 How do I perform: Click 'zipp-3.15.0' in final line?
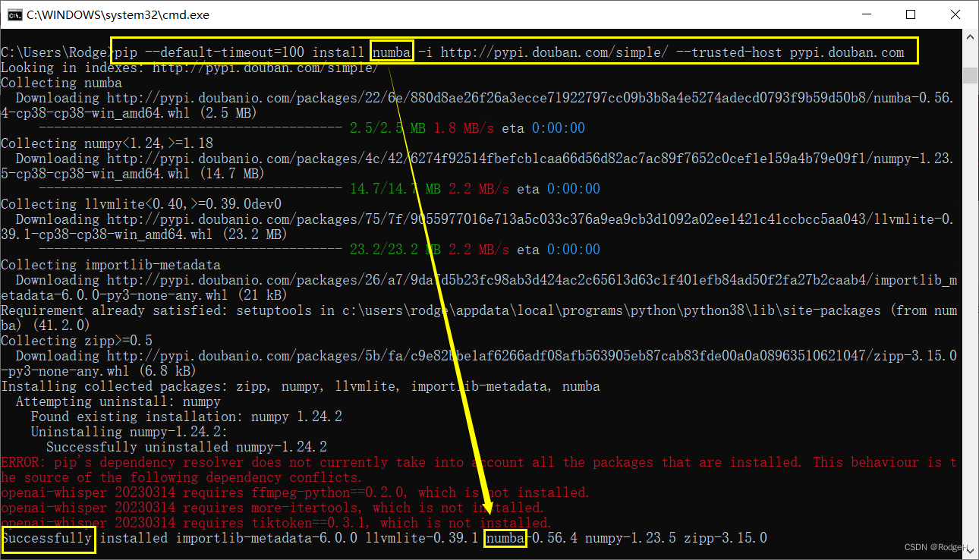click(x=726, y=538)
